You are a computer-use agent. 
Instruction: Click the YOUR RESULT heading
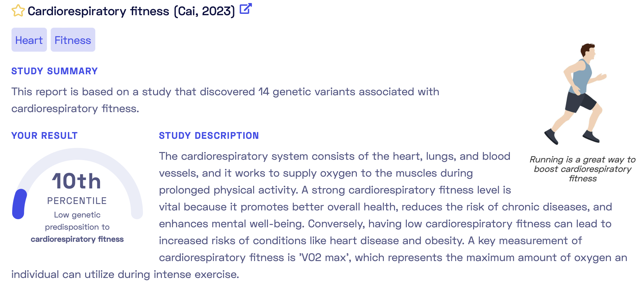(45, 135)
